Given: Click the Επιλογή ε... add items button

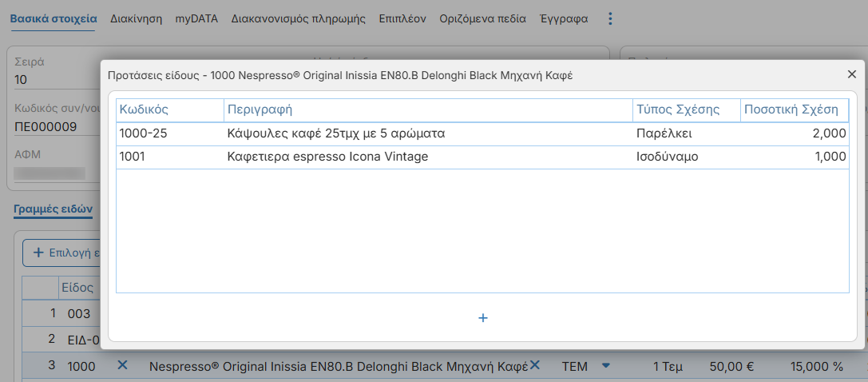Looking at the screenshot, I should coord(62,253).
